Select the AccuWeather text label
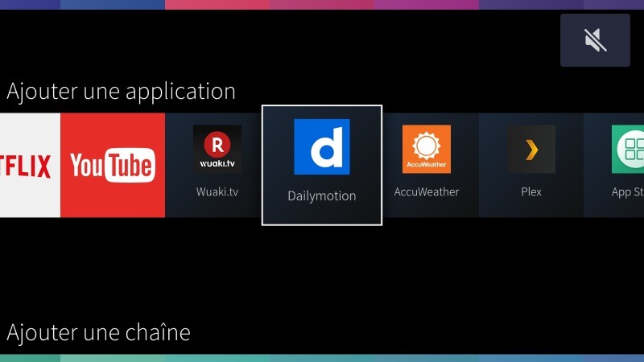644x362 pixels. click(x=426, y=192)
